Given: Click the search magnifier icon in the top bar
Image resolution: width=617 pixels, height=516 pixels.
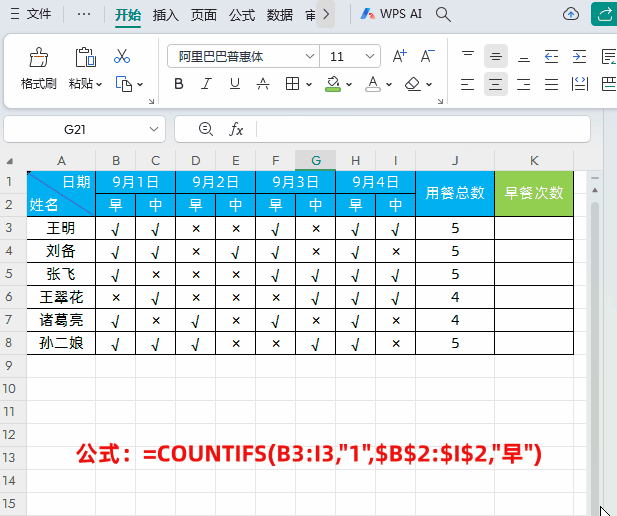Looking at the screenshot, I should 443,15.
